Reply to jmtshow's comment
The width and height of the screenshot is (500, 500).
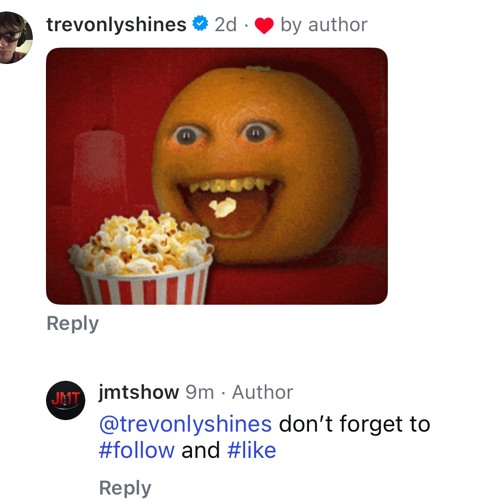click(x=125, y=488)
